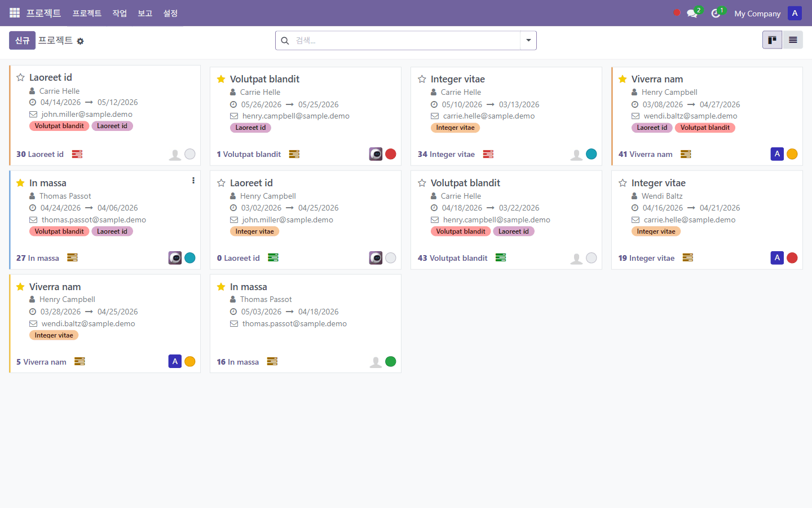Open the apps grid menu icon
The width and height of the screenshot is (812, 508).
[x=15, y=13]
